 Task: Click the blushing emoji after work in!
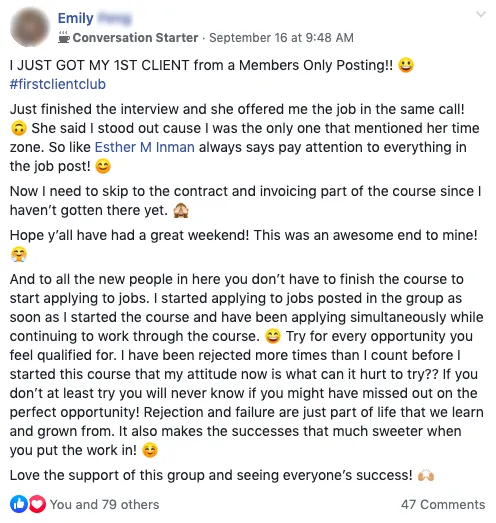point(150,450)
